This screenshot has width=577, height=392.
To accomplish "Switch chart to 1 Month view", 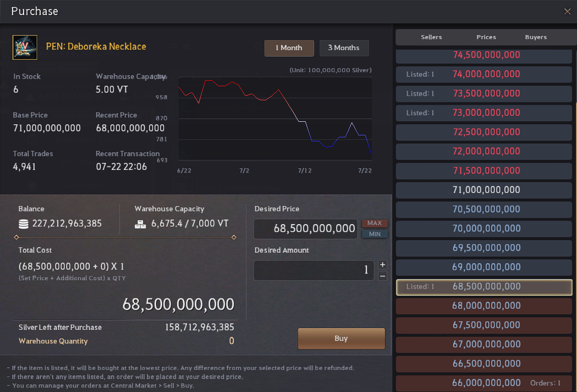I will click(289, 48).
